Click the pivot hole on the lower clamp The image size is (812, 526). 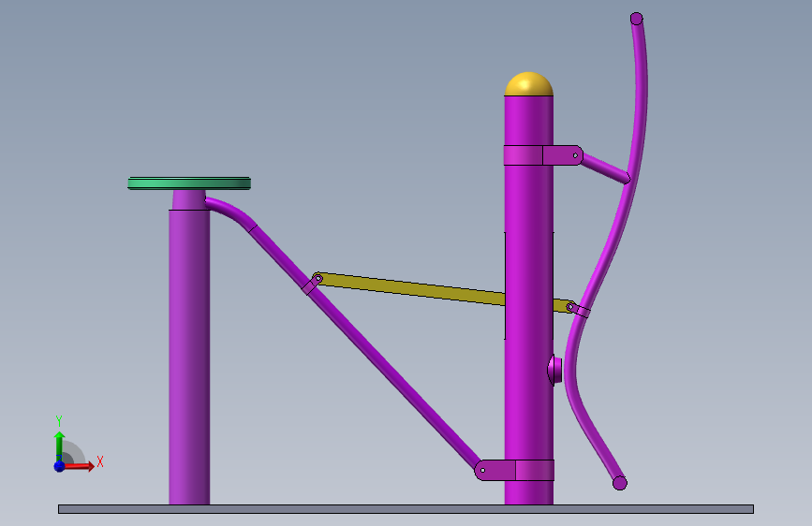pyautogui.click(x=482, y=471)
